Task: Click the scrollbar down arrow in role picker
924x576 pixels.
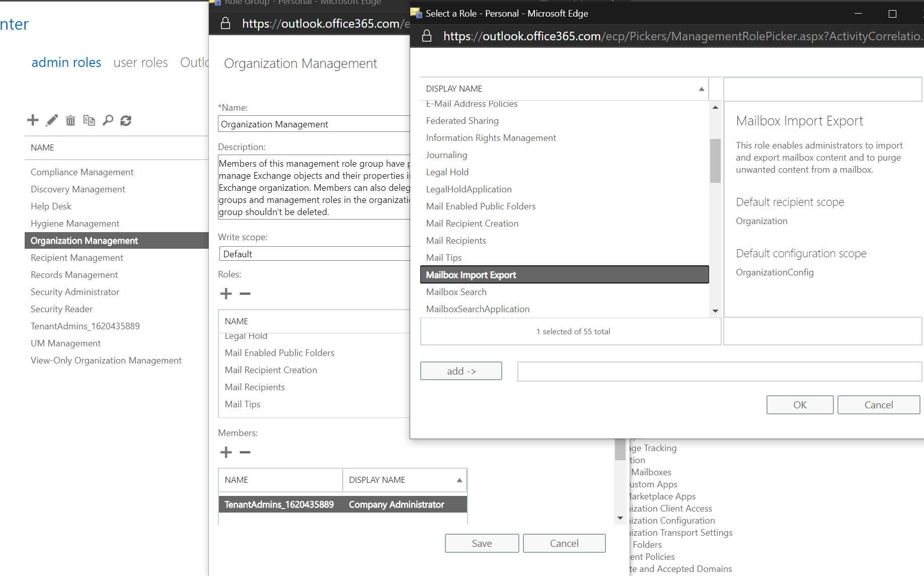Action: 715,311
